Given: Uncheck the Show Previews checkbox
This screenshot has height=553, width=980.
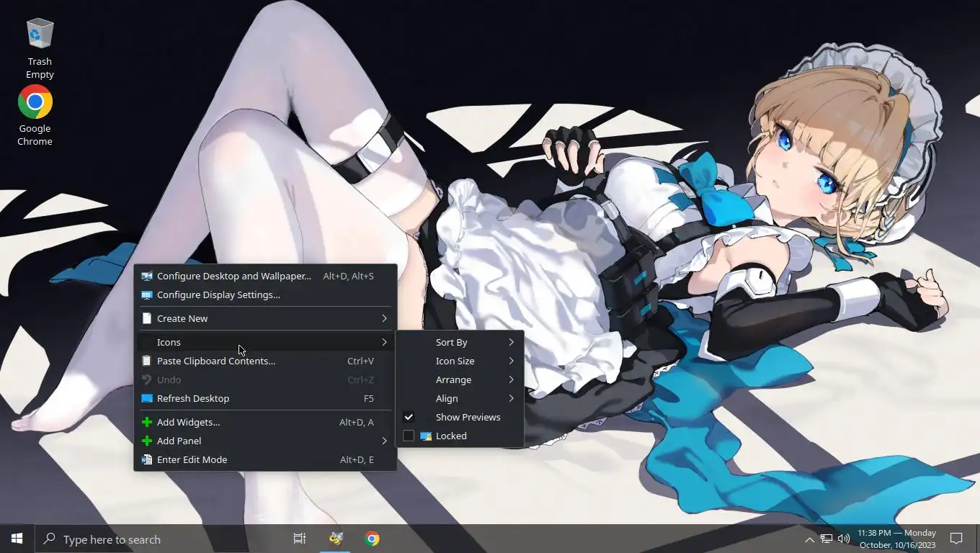Looking at the screenshot, I should [x=409, y=417].
